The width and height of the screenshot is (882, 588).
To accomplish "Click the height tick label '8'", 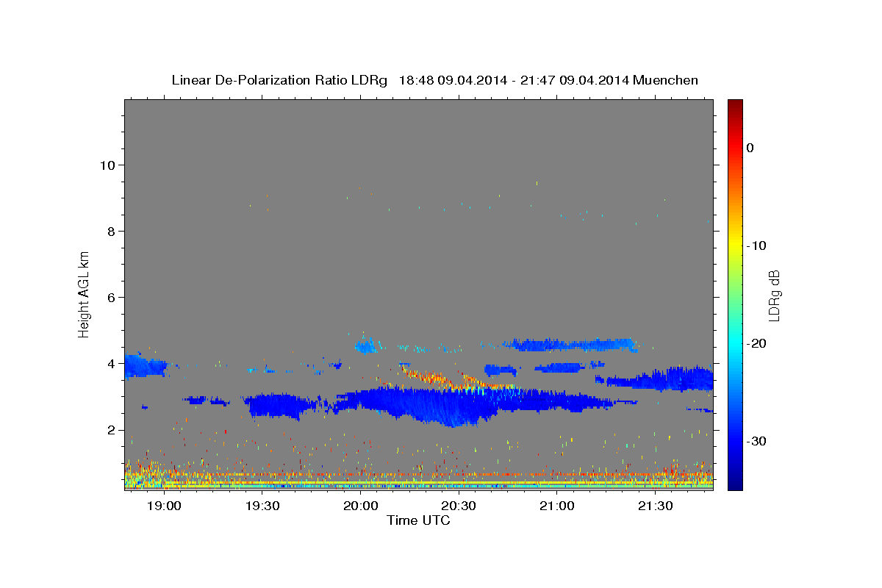I will click(112, 231).
